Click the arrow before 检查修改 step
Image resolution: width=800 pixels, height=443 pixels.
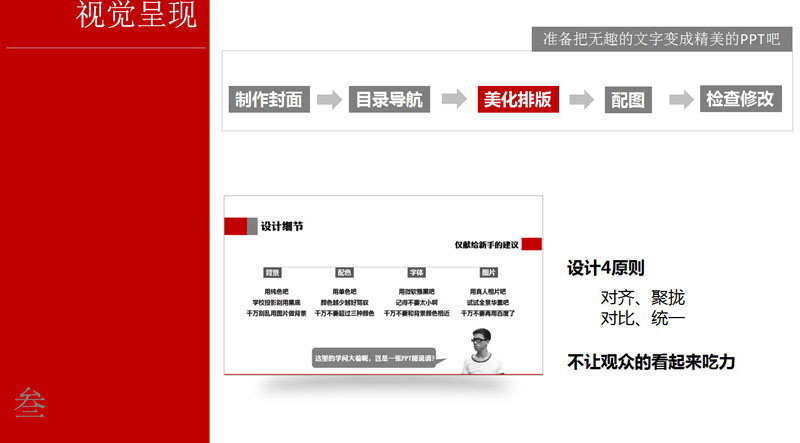681,98
